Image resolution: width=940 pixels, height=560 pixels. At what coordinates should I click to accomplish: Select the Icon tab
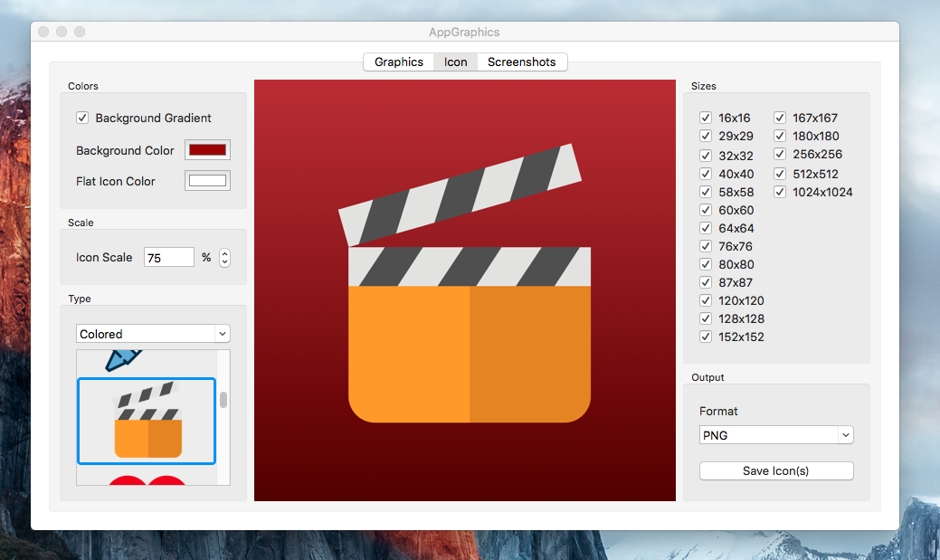click(455, 62)
